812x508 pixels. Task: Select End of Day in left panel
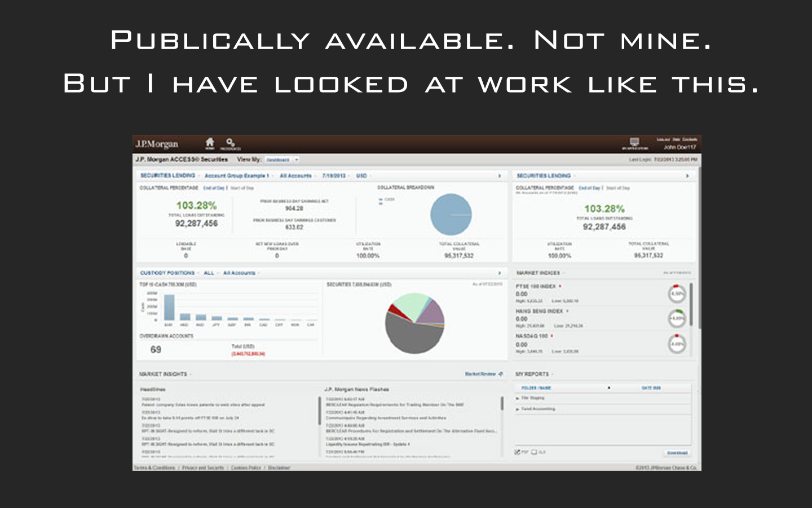(x=214, y=188)
